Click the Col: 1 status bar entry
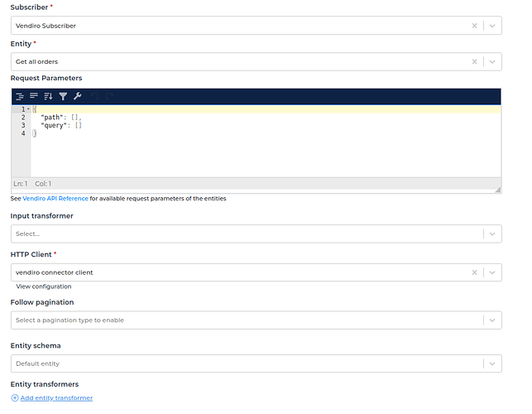Viewport: 532px width, 414px height. point(43,184)
